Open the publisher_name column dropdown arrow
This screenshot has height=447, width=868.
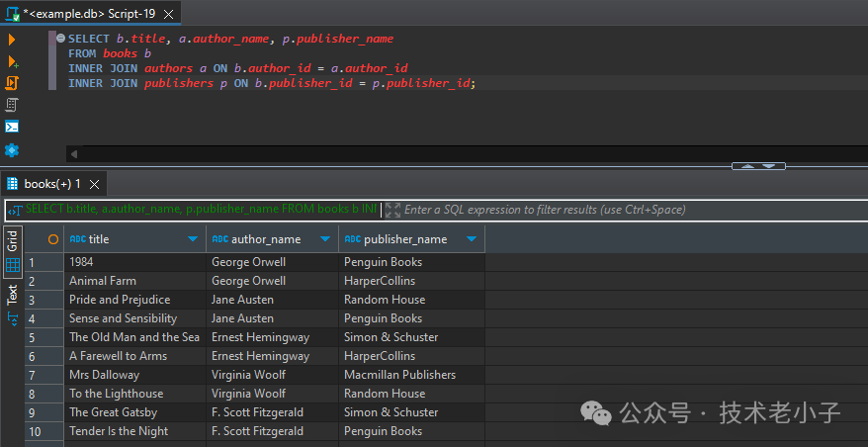pyautogui.click(x=472, y=239)
